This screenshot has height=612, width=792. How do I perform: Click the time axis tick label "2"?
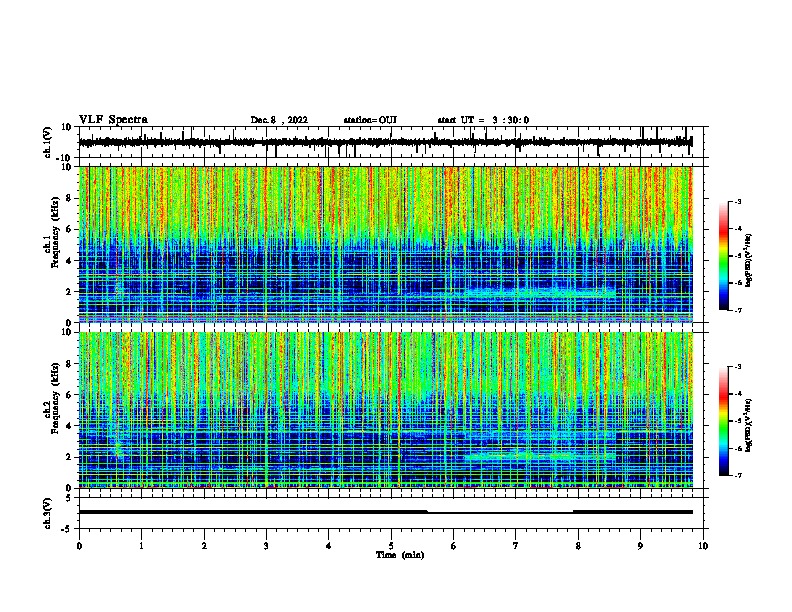(204, 546)
